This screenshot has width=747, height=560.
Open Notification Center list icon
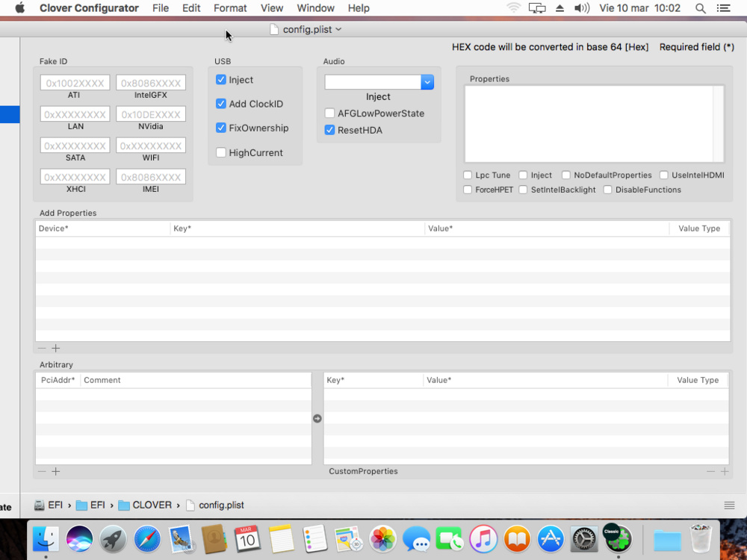tap(724, 8)
